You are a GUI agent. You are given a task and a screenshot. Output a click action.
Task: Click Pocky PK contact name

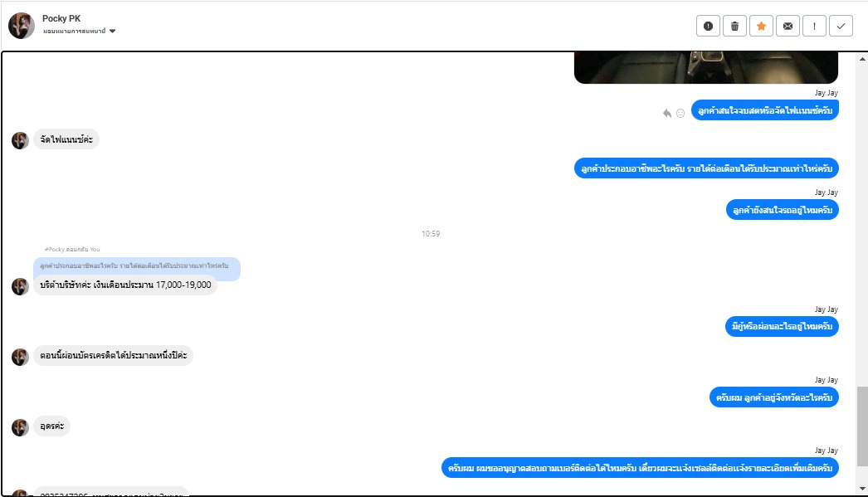61,18
